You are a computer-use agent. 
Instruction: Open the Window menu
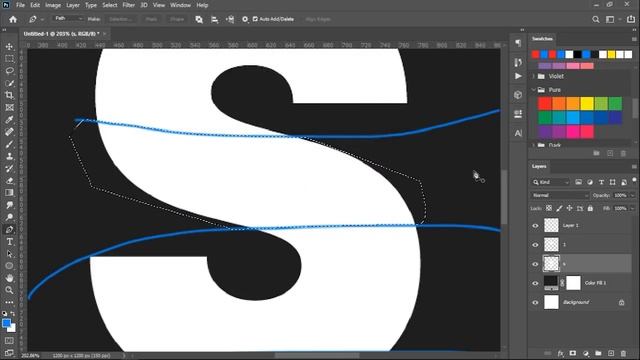click(180, 5)
